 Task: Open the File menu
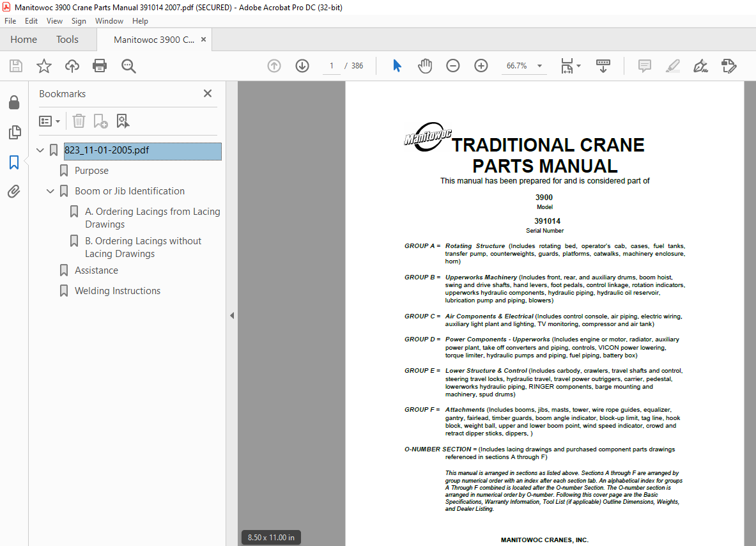[10, 20]
